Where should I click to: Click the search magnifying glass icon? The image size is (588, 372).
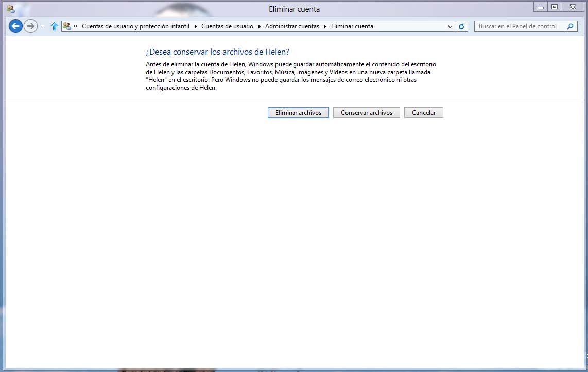click(570, 26)
